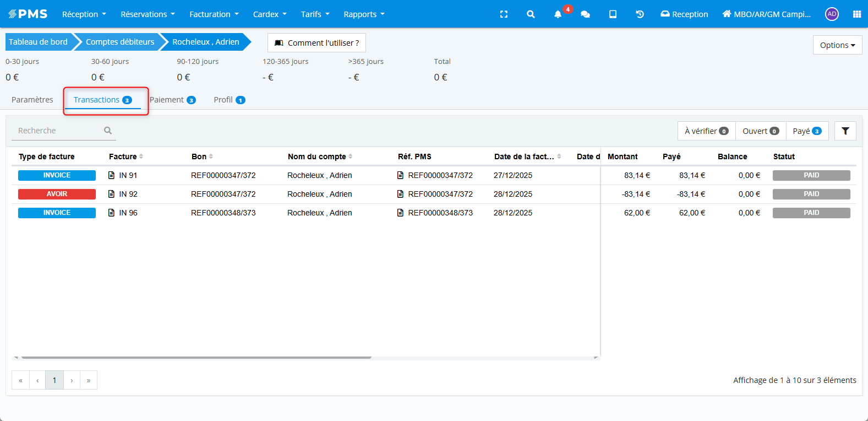Toggle the Ouvert status filter
This screenshot has width=868, height=421.
[x=760, y=131]
